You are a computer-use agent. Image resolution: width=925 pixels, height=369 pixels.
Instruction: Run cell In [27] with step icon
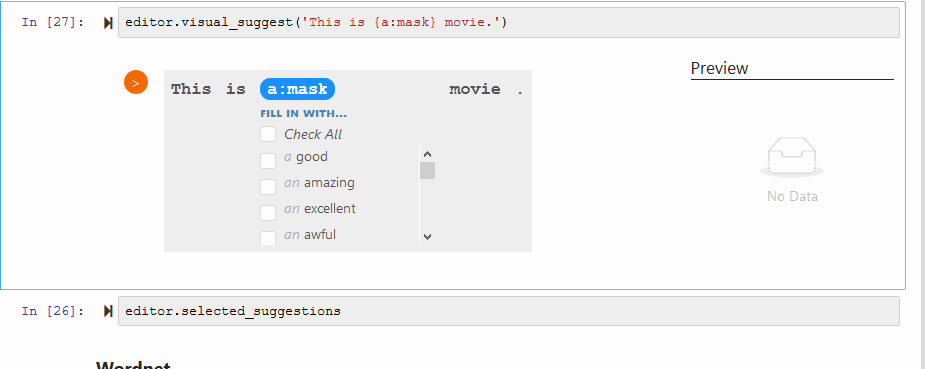[108, 23]
